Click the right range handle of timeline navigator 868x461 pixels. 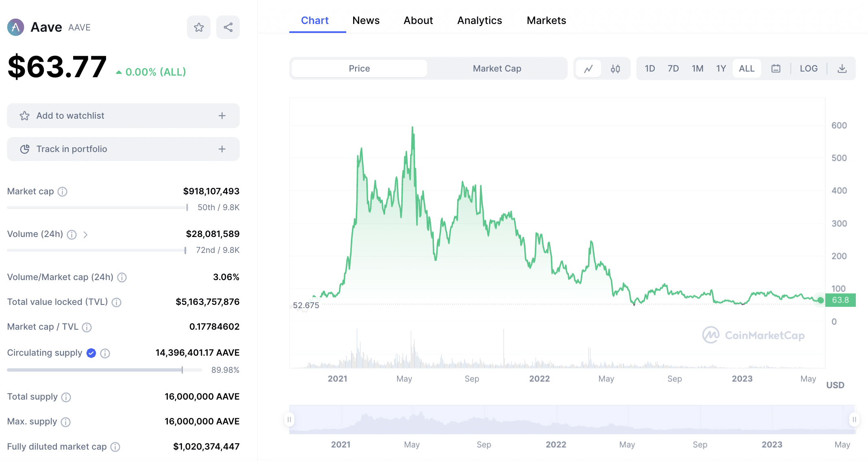coord(854,420)
